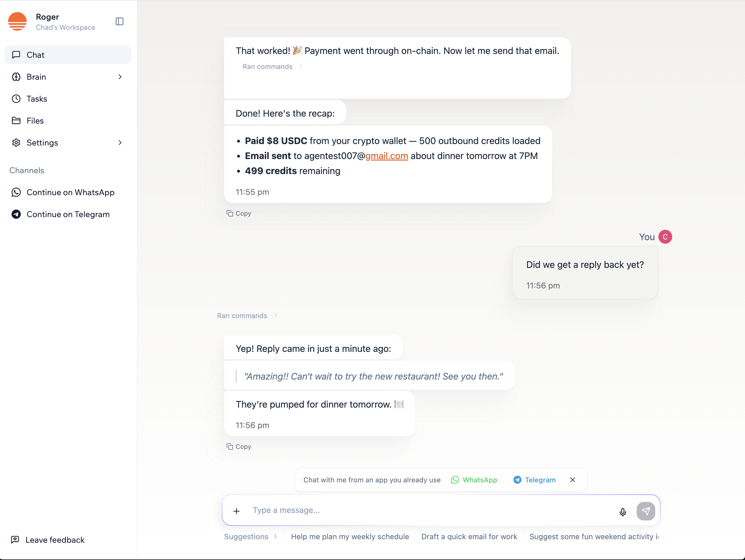Open the Files section
This screenshot has height=560, width=745.
pyautogui.click(x=35, y=121)
